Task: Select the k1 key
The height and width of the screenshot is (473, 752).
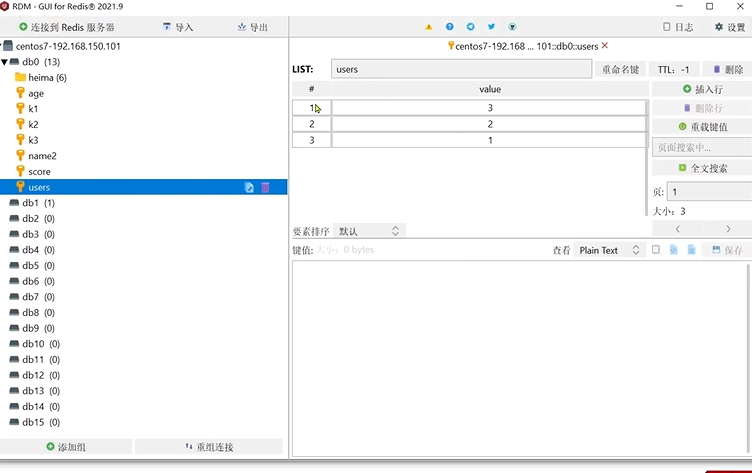Action: pos(33,109)
